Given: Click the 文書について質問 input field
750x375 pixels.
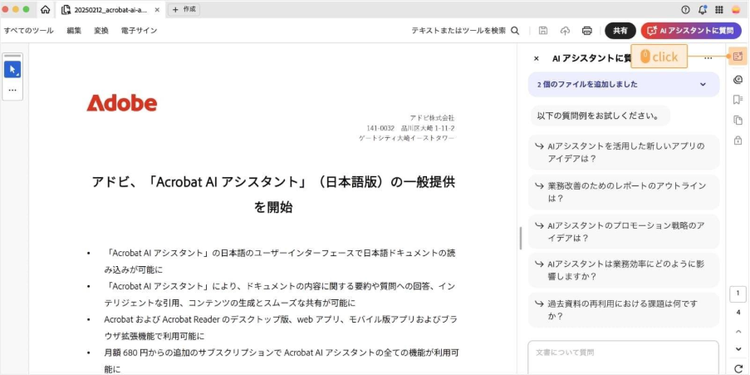Looking at the screenshot, I should coord(623,357).
